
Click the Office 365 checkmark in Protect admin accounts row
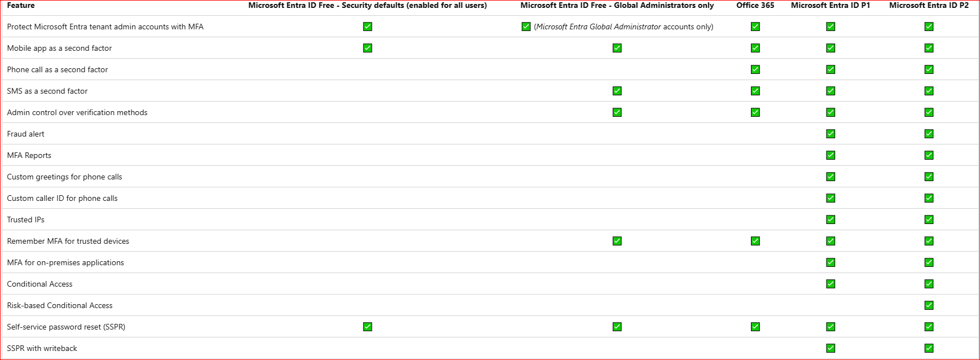(755, 27)
